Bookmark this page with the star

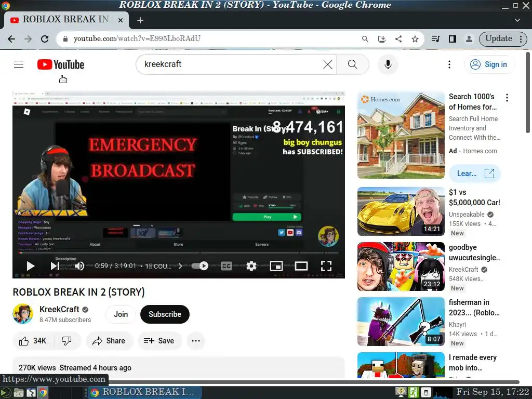pyautogui.click(x=415, y=38)
